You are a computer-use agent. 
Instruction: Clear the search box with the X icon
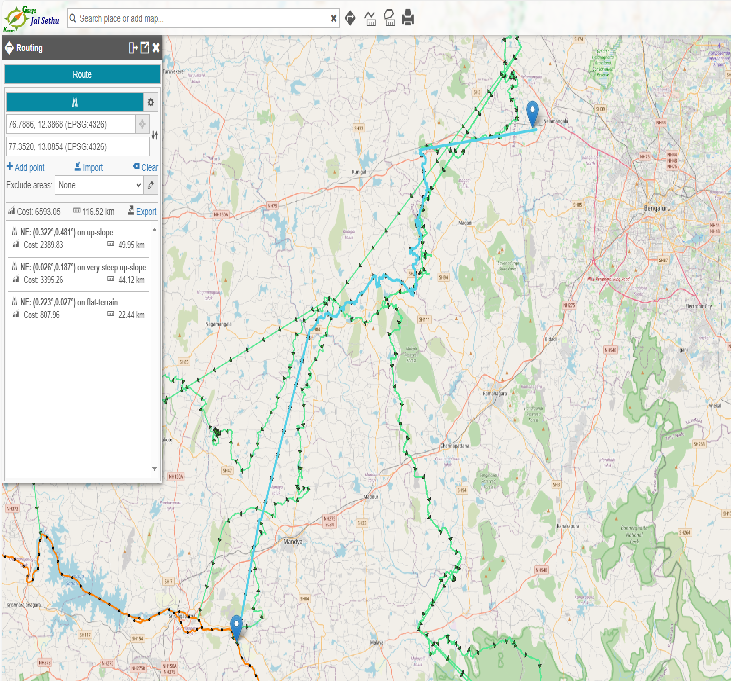333,19
